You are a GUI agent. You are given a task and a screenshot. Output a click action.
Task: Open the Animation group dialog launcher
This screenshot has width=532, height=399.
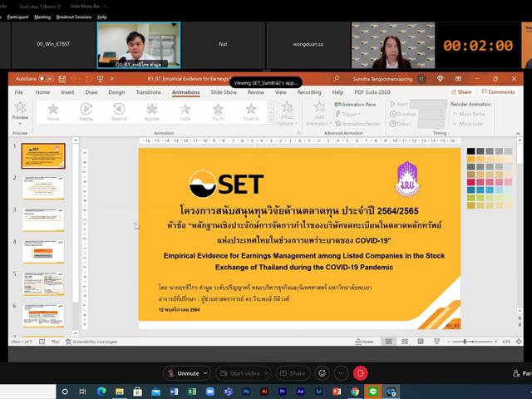pos(299,133)
